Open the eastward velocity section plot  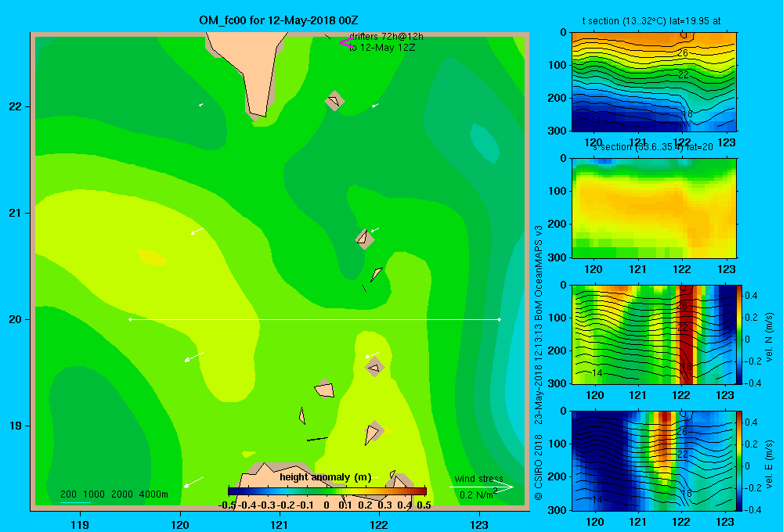point(654,461)
